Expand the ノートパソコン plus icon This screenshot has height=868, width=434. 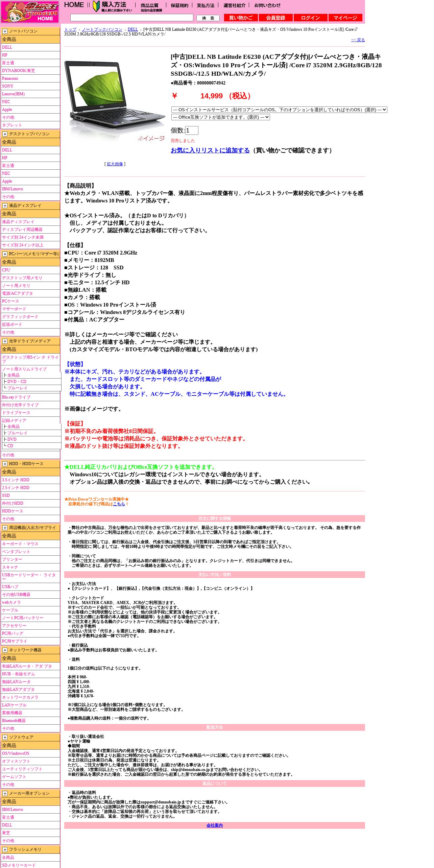(x=5, y=31)
